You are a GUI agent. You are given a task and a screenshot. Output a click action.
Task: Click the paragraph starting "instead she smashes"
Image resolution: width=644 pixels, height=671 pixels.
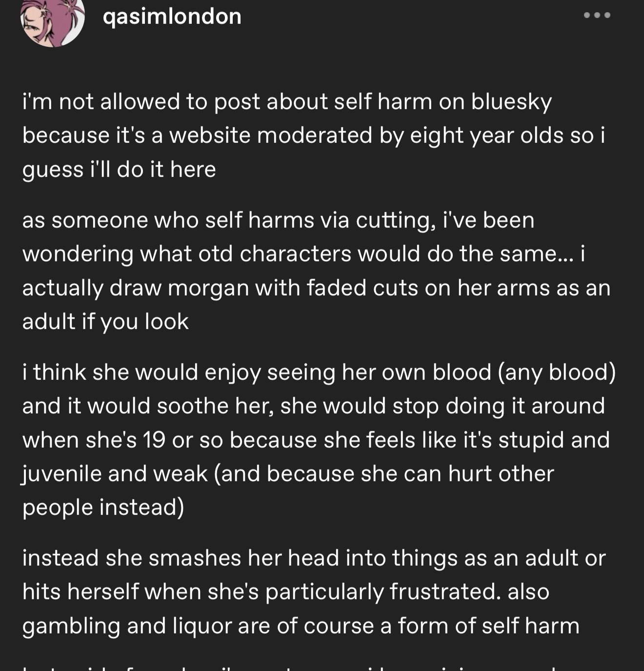tap(312, 592)
